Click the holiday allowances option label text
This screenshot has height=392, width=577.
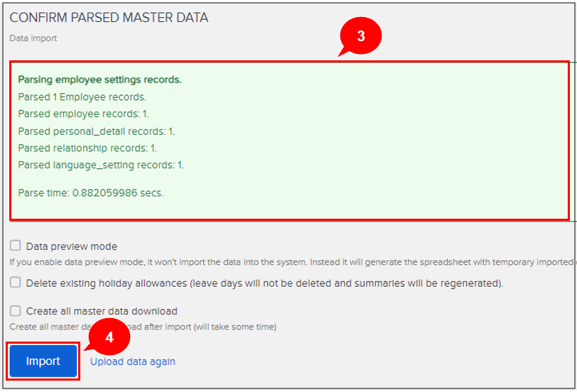click(x=264, y=283)
